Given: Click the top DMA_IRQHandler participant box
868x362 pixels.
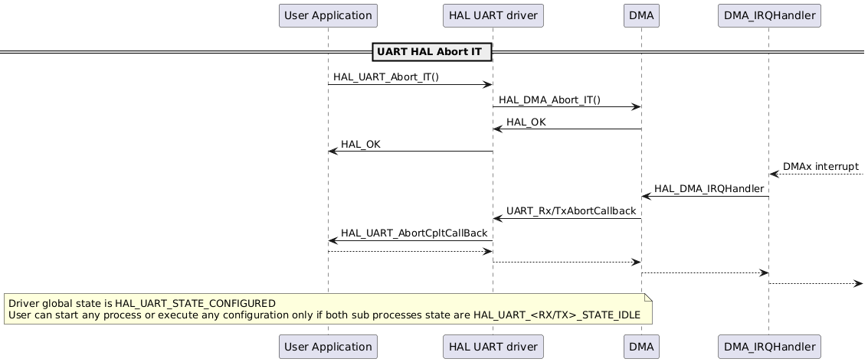Looking at the screenshot, I should point(769,15).
